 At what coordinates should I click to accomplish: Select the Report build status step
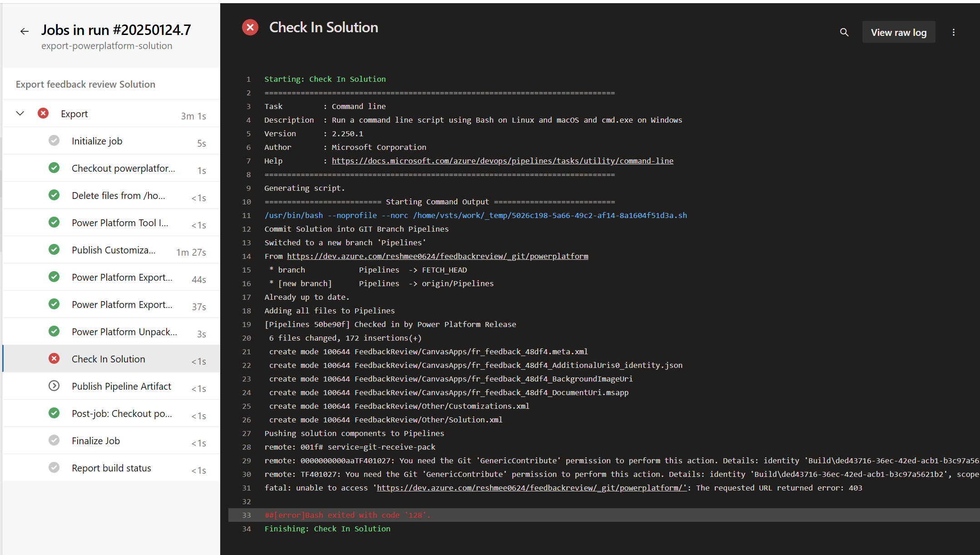(111, 468)
